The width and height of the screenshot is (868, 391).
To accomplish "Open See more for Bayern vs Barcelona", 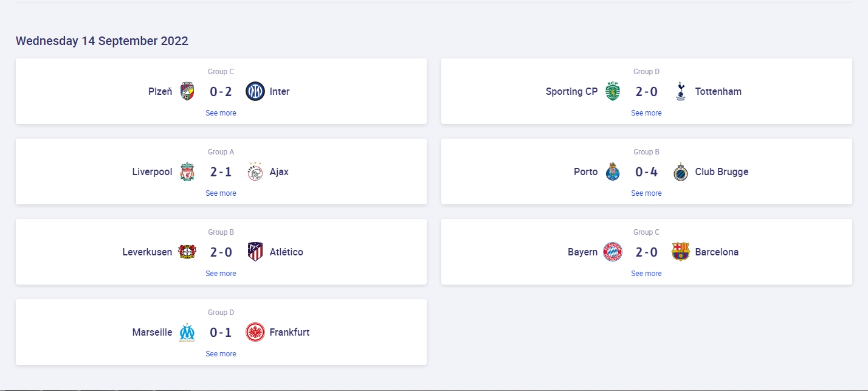I will 646,274.
